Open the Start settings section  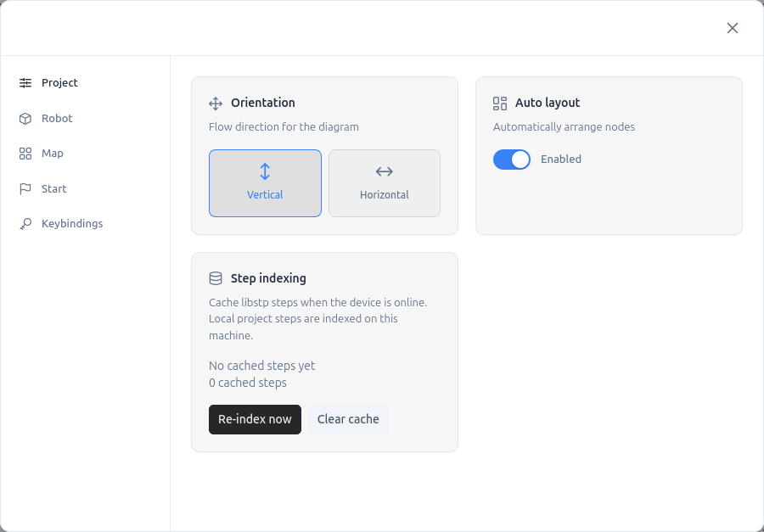[54, 188]
